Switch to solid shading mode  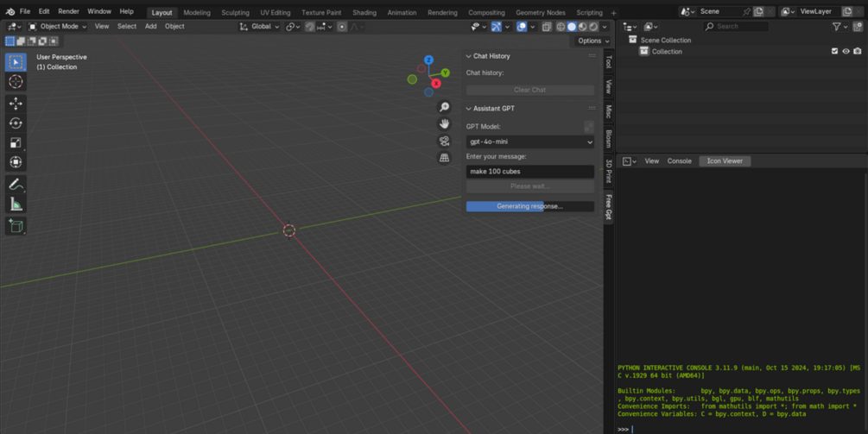point(572,27)
